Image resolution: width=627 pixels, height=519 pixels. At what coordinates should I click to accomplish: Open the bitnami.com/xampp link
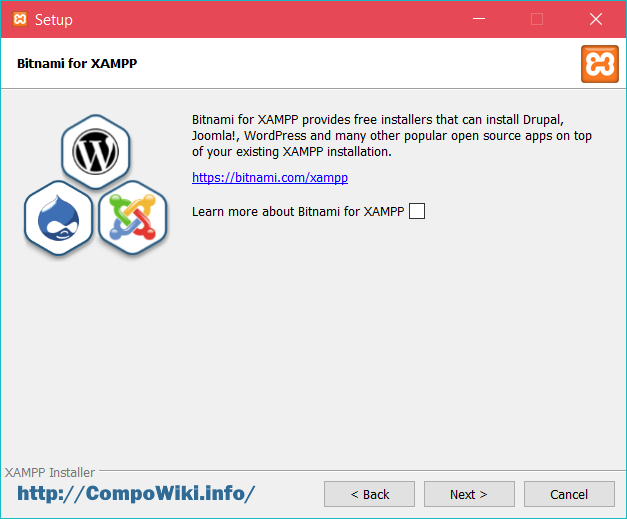click(270, 178)
